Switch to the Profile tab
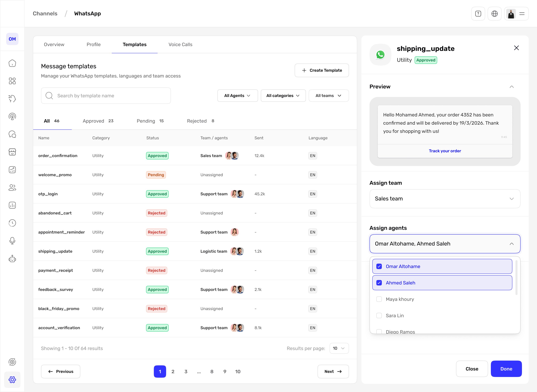537x392 pixels. tap(94, 44)
